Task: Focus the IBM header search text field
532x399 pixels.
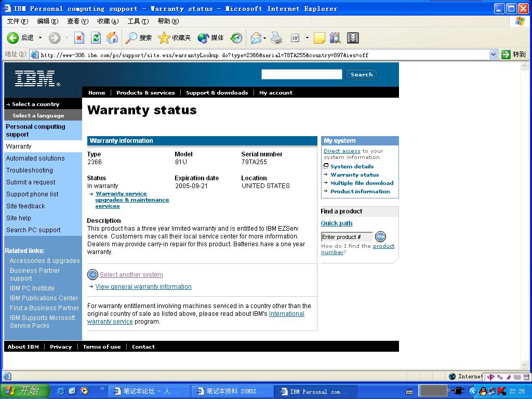Action: pos(302,74)
